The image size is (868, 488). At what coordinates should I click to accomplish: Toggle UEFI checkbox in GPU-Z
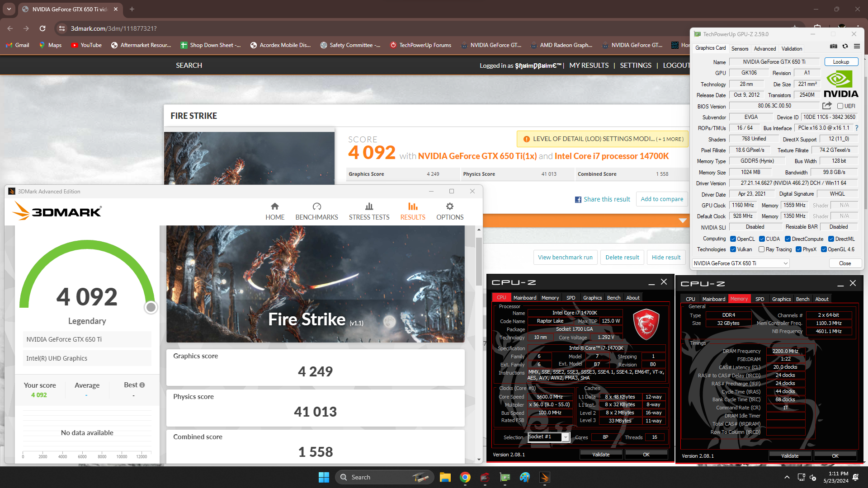[840, 106]
